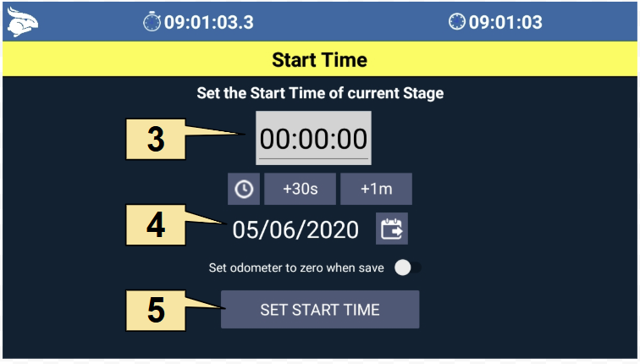Click the stopwatch time 09:01:03.3
Image resolution: width=640 pixels, height=364 pixels.
(209, 23)
